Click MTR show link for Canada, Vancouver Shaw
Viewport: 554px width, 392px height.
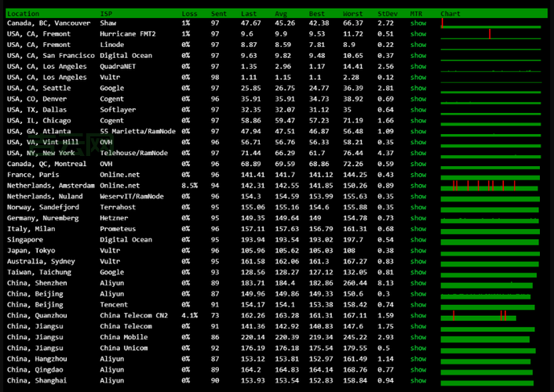418,24
